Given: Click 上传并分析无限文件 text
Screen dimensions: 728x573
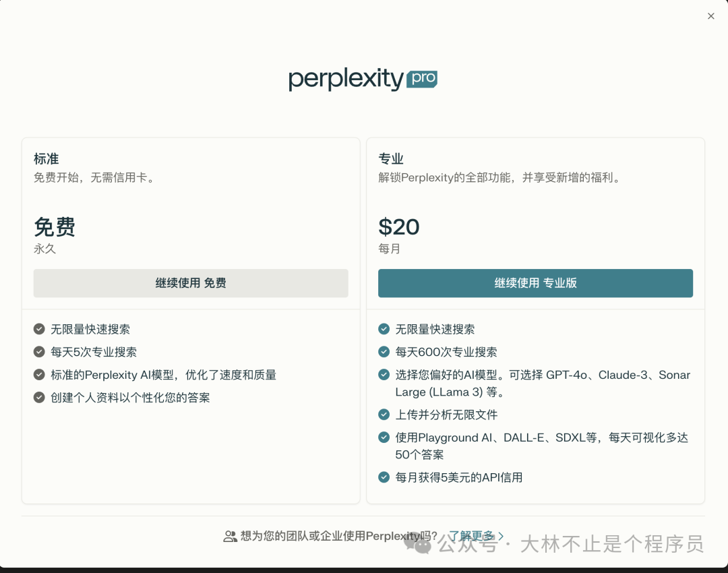Looking at the screenshot, I should coord(446,415).
